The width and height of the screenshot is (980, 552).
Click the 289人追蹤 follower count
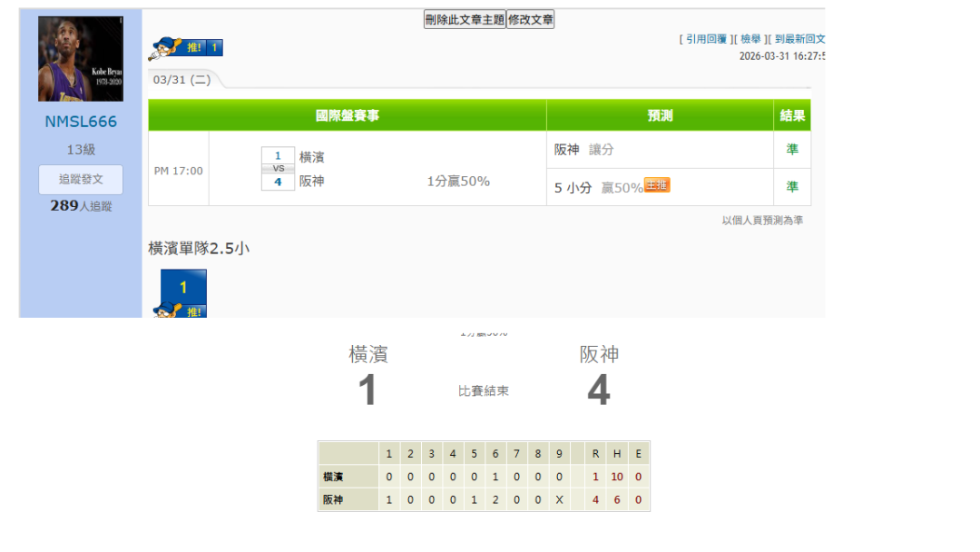tap(81, 206)
